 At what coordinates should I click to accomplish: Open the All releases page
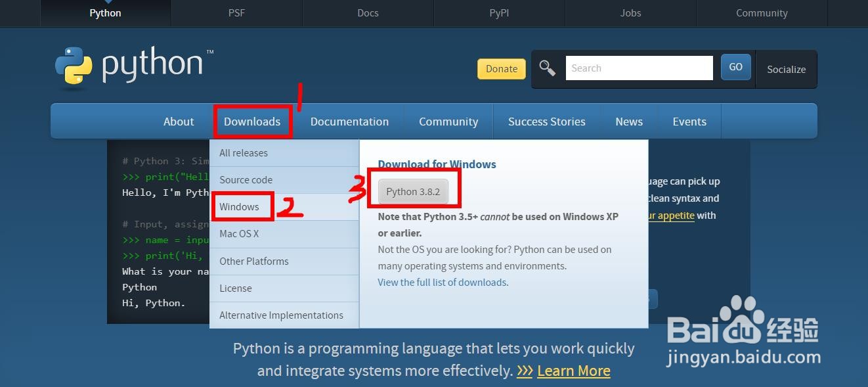click(244, 152)
